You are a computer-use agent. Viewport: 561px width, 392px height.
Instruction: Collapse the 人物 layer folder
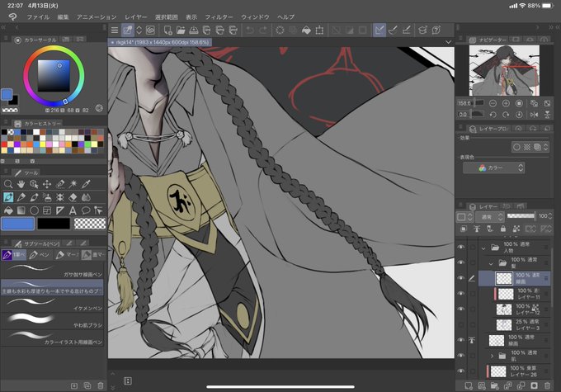(x=483, y=248)
